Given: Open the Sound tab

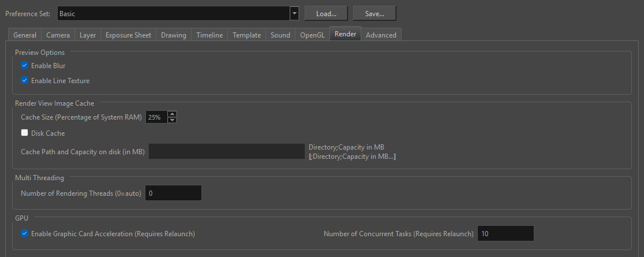Looking at the screenshot, I should click(x=280, y=35).
